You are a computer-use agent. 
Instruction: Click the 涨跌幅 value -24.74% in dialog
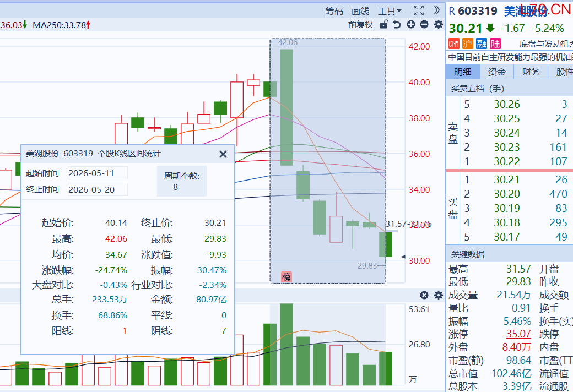(x=111, y=270)
